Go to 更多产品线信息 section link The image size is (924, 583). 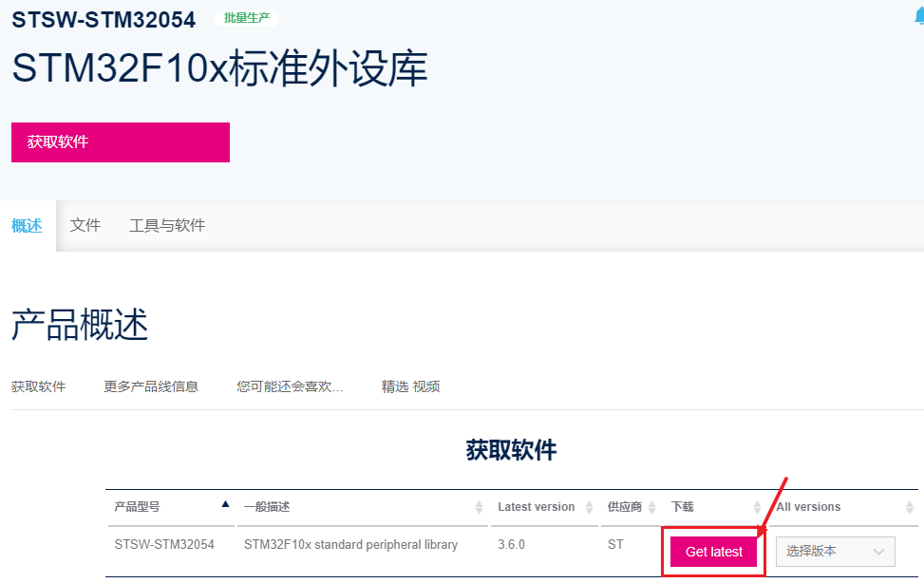click(x=151, y=386)
